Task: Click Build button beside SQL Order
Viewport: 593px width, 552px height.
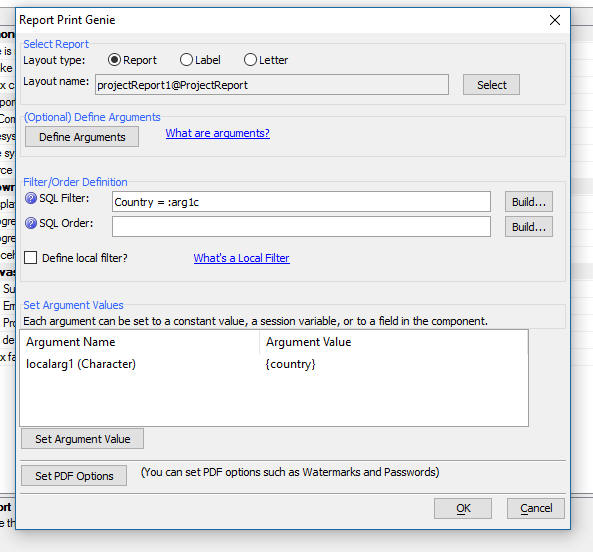Action: click(529, 227)
